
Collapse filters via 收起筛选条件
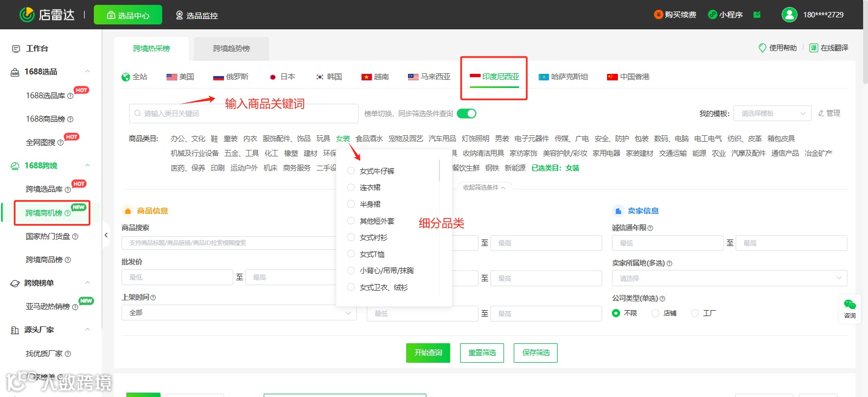[x=484, y=187]
